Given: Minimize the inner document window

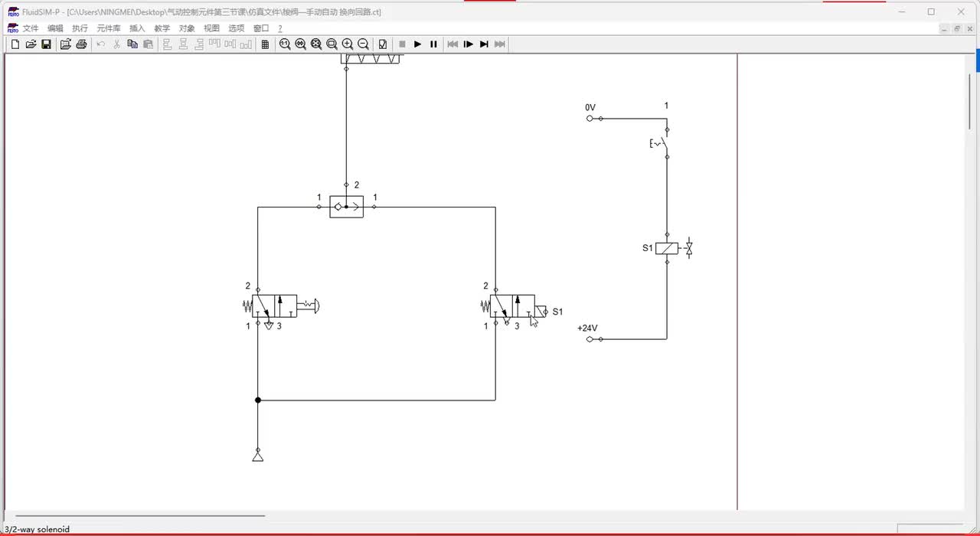Looking at the screenshot, I should point(945,28).
